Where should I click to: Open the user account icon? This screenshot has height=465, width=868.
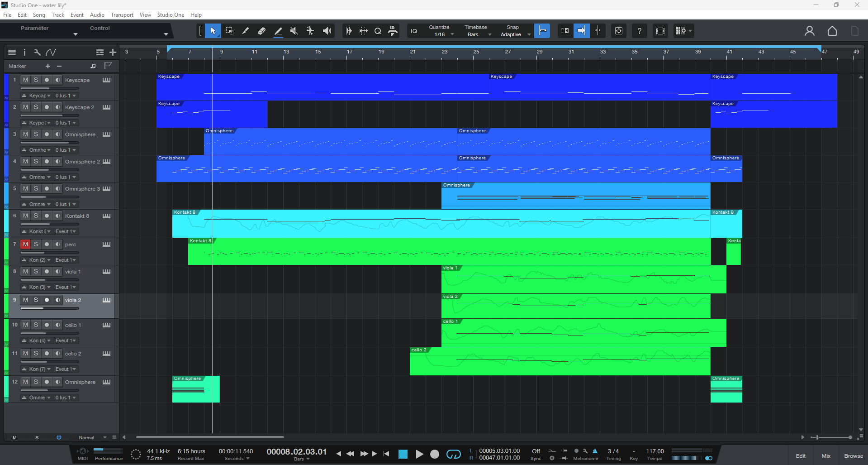pos(810,31)
